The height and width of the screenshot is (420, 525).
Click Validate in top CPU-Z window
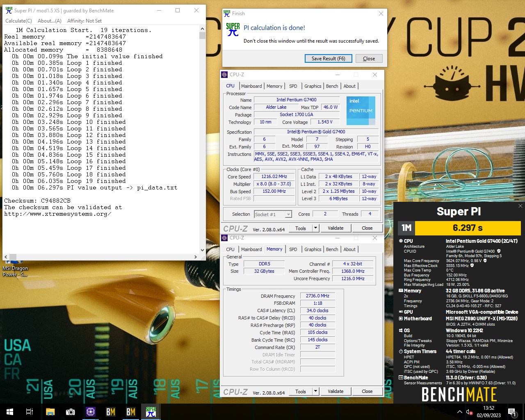(336, 228)
